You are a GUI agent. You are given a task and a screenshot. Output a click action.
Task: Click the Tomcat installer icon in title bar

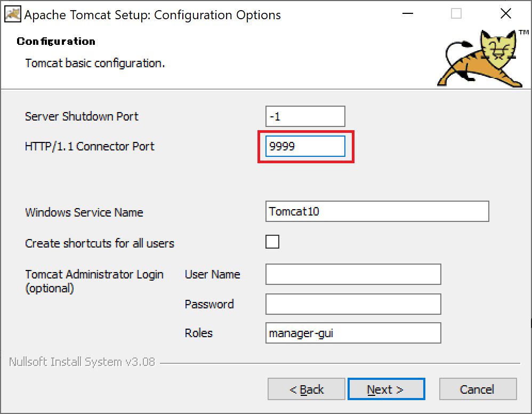pyautogui.click(x=12, y=14)
